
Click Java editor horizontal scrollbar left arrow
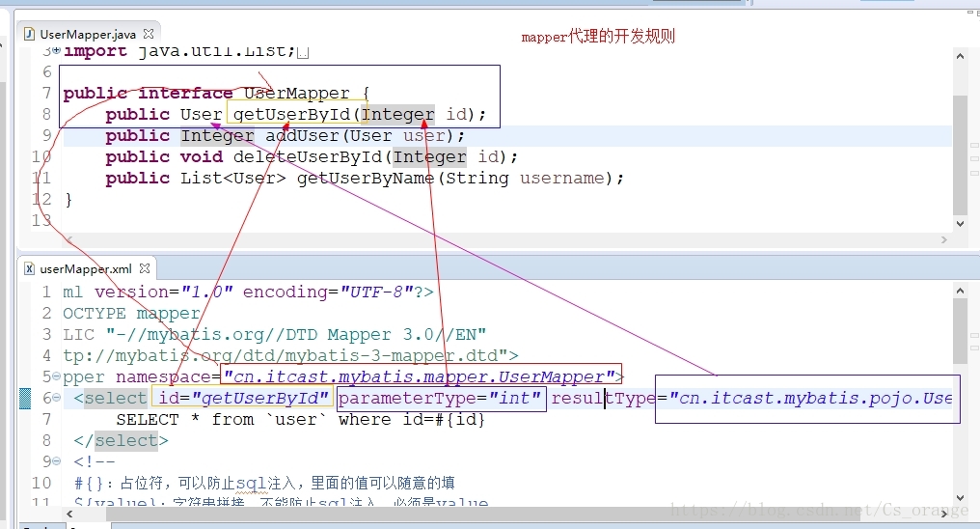click(x=69, y=239)
